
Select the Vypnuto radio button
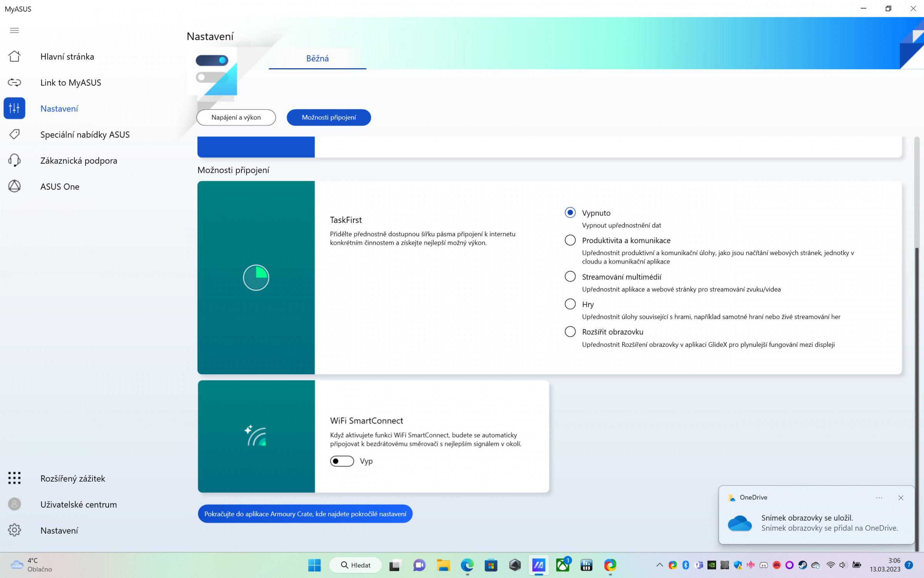click(x=570, y=212)
